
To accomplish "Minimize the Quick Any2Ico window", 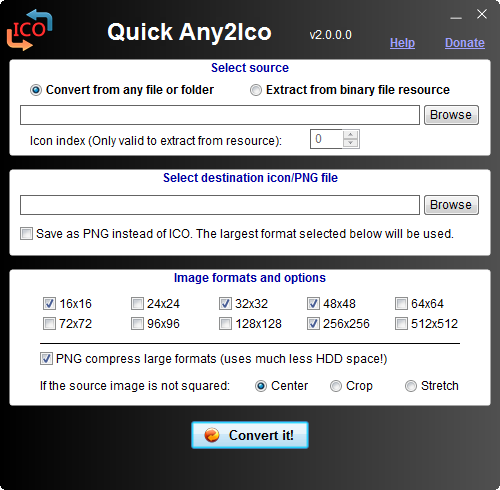I will click(456, 17).
